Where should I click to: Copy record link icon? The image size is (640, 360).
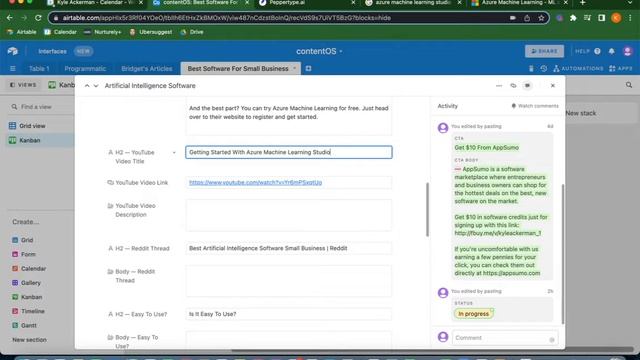pyautogui.click(x=513, y=86)
